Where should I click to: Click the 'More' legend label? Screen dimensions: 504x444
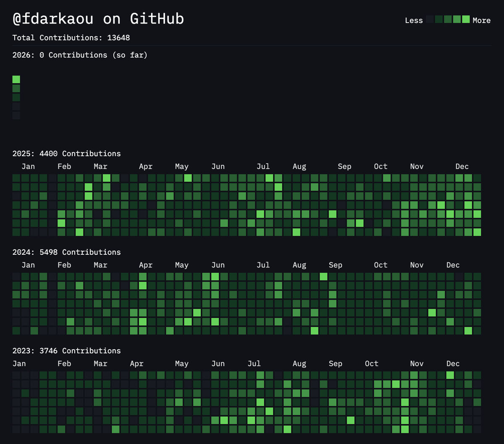[x=481, y=20]
